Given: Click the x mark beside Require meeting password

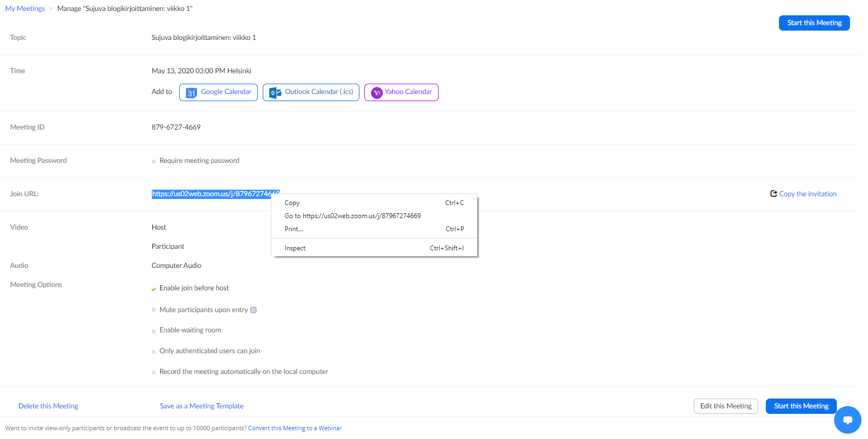Looking at the screenshot, I should (153, 161).
